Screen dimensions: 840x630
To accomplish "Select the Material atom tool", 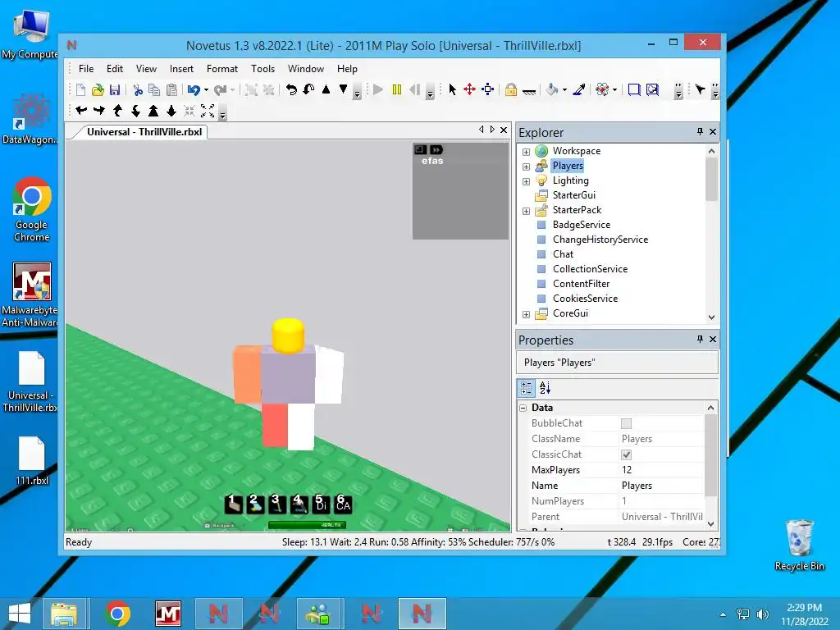I will coord(602,90).
